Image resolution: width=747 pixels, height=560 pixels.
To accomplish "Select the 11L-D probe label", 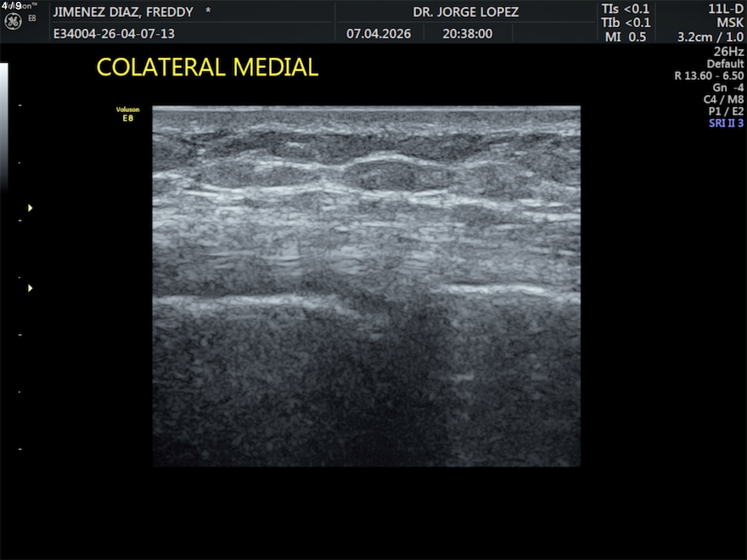I will point(725,9).
